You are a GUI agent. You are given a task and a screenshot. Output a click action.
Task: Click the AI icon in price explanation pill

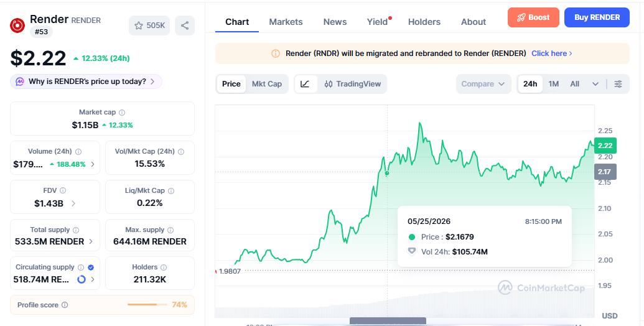click(20, 81)
